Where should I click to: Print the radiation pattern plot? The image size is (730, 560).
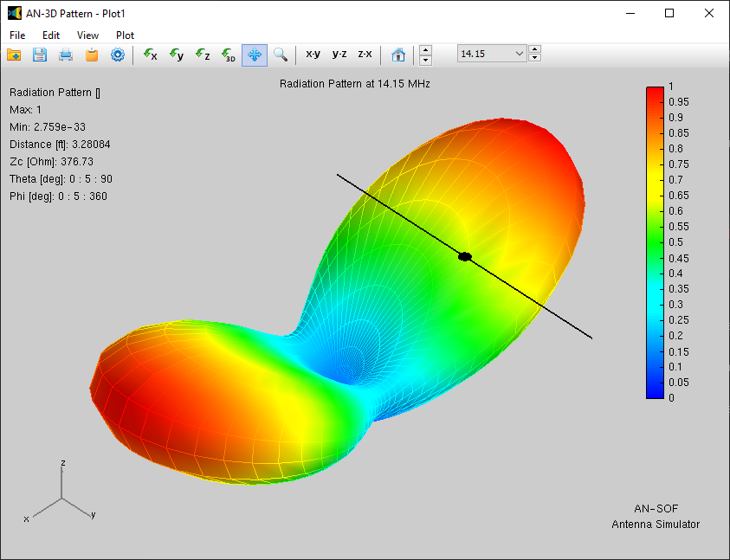[66, 55]
